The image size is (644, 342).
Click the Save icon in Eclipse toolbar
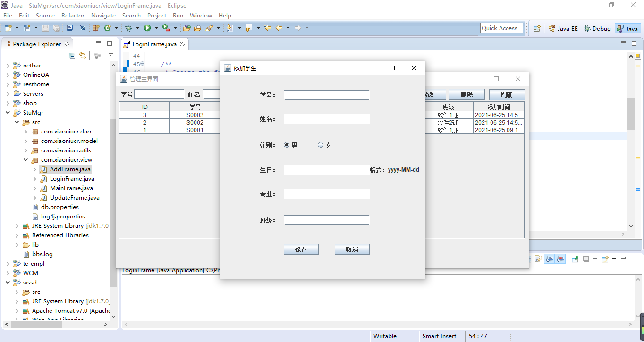(x=46, y=28)
